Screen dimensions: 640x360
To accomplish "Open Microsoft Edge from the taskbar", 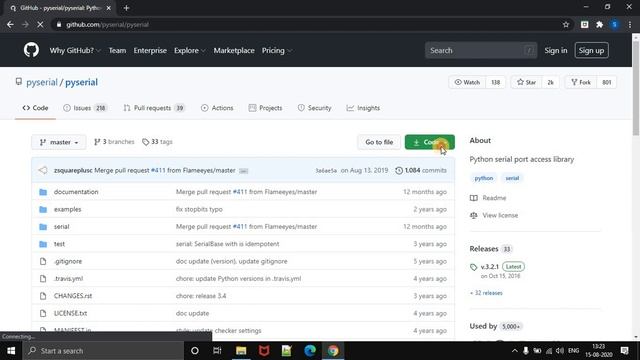I will 310,351.
